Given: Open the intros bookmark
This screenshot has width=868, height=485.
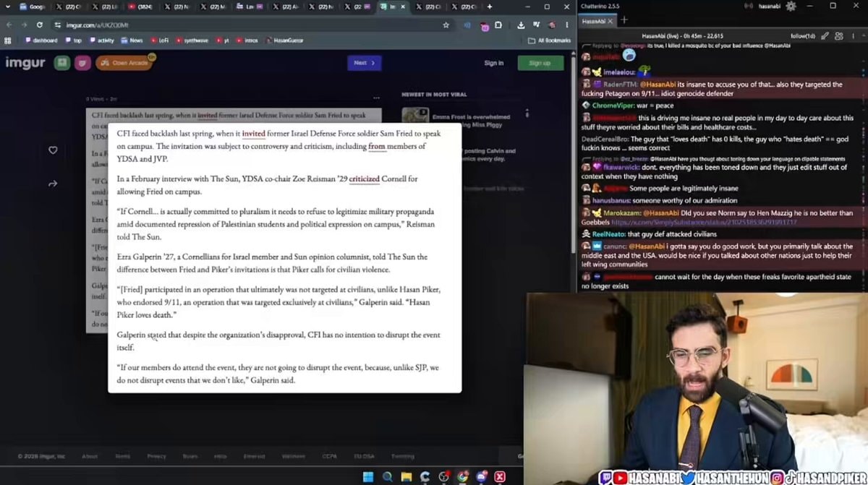Looking at the screenshot, I should tap(247, 40).
